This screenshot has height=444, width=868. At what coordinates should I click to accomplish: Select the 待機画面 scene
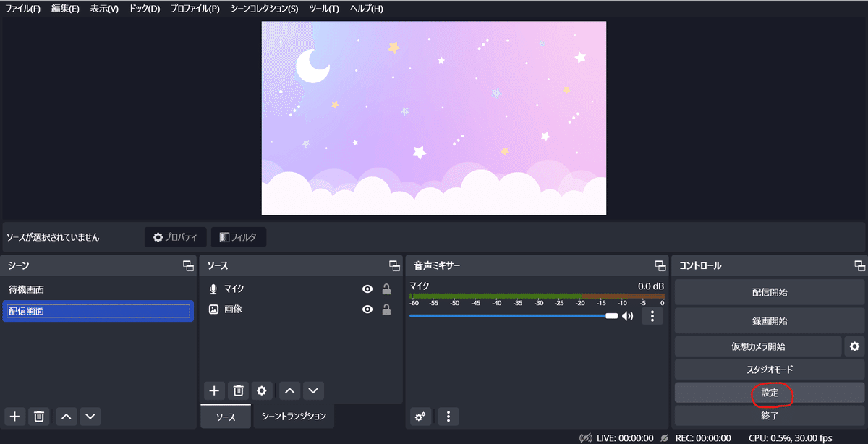coord(98,289)
